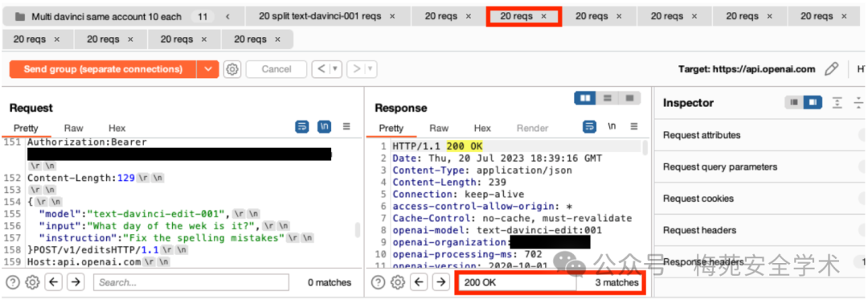Viewport: 868px width, 300px height.
Task: Jump to previous Response search match
Action: [419, 282]
